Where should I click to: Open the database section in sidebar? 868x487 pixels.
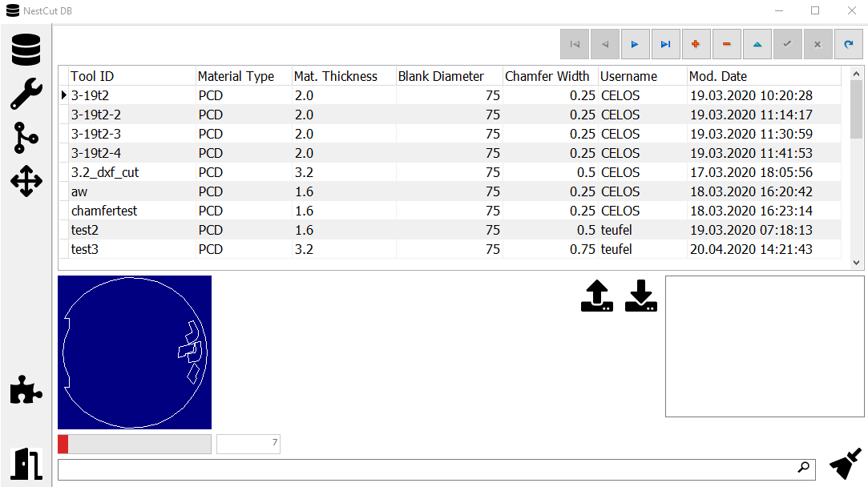point(26,49)
